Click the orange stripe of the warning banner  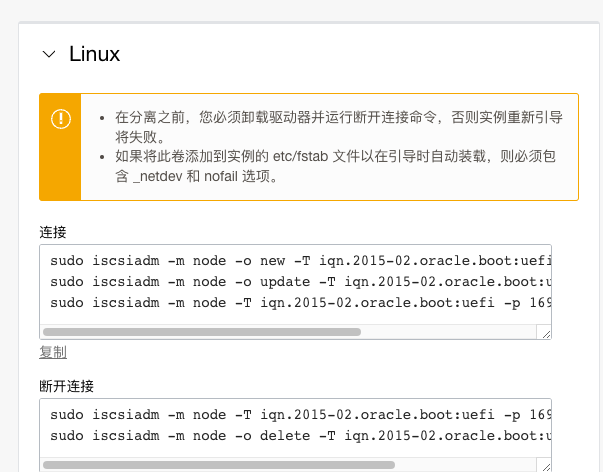60,170
